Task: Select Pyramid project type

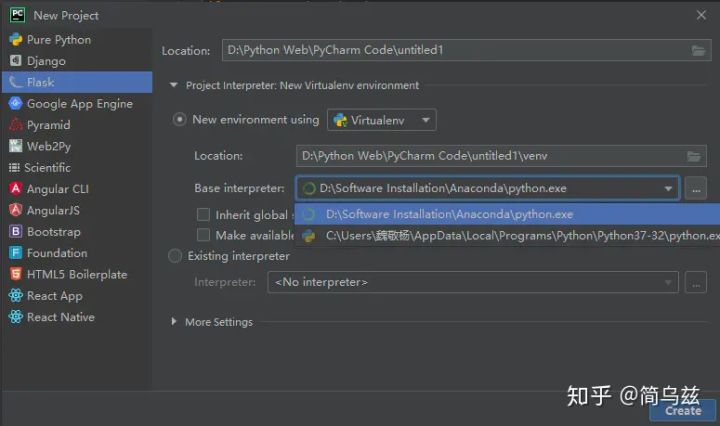Action: pos(77,125)
